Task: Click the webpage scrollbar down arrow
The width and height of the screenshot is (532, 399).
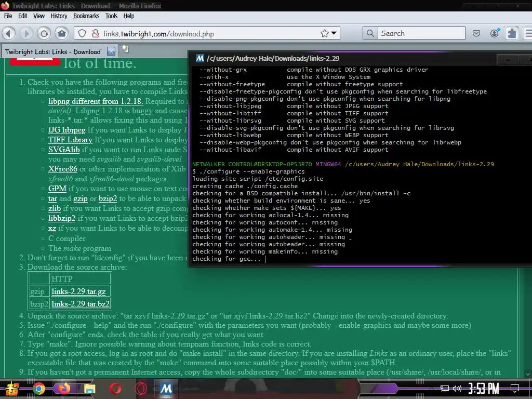Action: [x=528, y=374]
